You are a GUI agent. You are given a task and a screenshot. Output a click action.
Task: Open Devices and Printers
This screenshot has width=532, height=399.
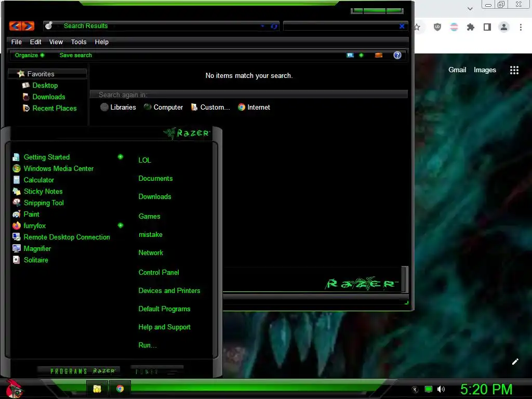point(169,291)
